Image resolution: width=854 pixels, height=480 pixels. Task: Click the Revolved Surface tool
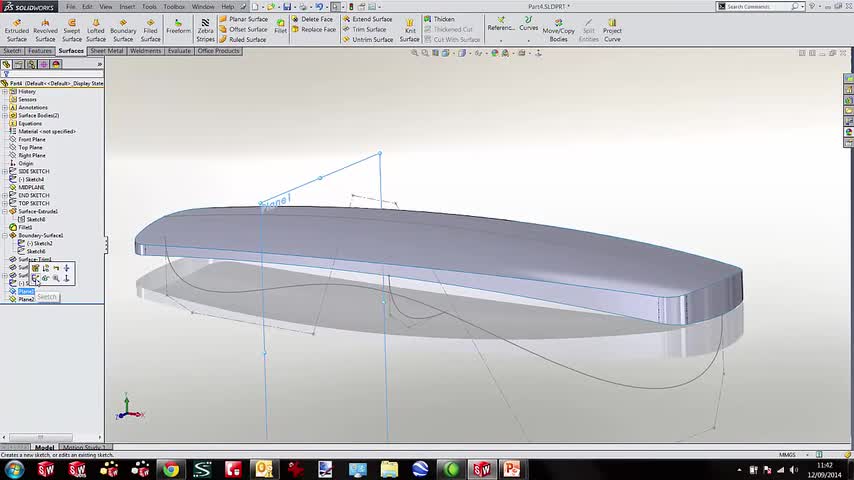(45, 29)
